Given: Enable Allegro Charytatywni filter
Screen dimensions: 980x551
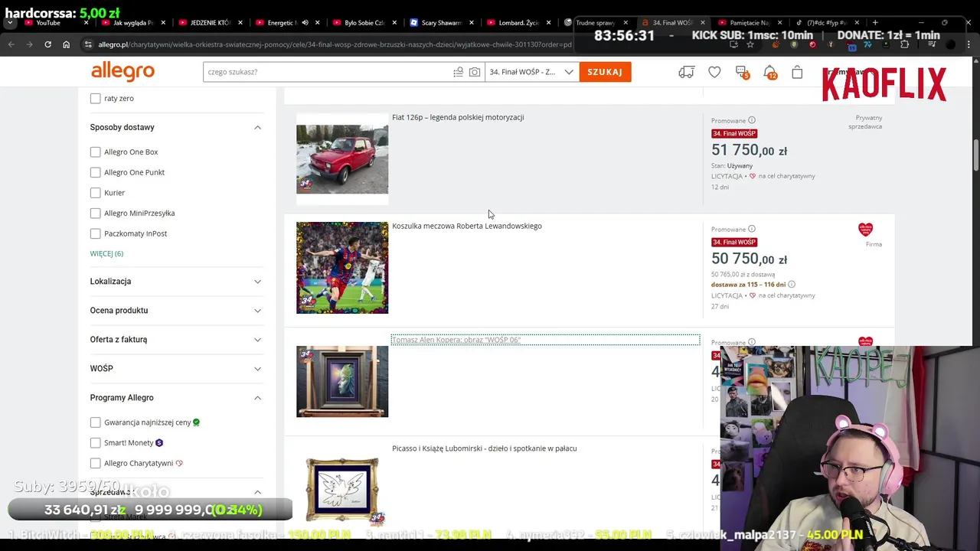Looking at the screenshot, I should pos(95,463).
